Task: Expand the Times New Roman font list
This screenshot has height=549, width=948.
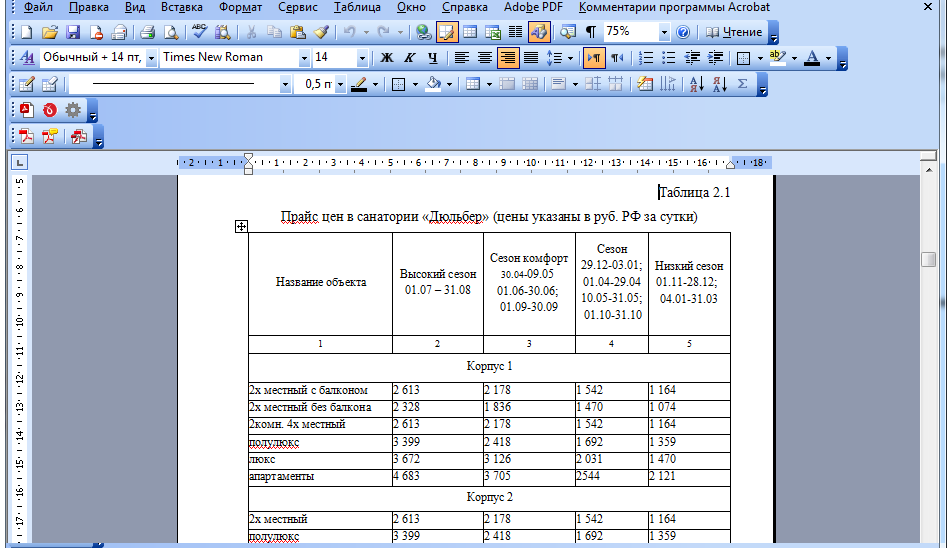Action: [304, 58]
